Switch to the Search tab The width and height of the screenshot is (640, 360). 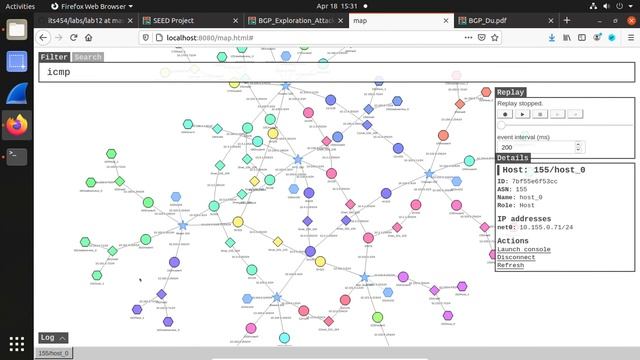(x=88, y=57)
